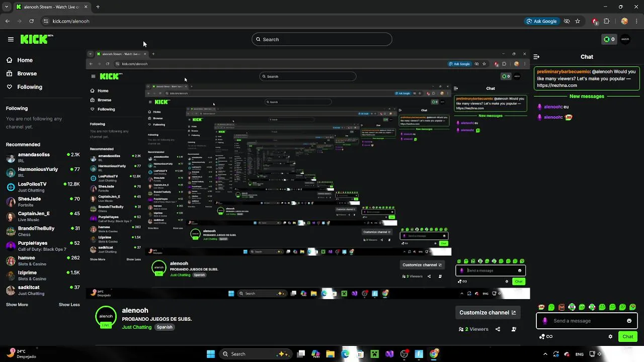Click the moderator icon beside the share icon
644x362 pixels.
point(514,329)
